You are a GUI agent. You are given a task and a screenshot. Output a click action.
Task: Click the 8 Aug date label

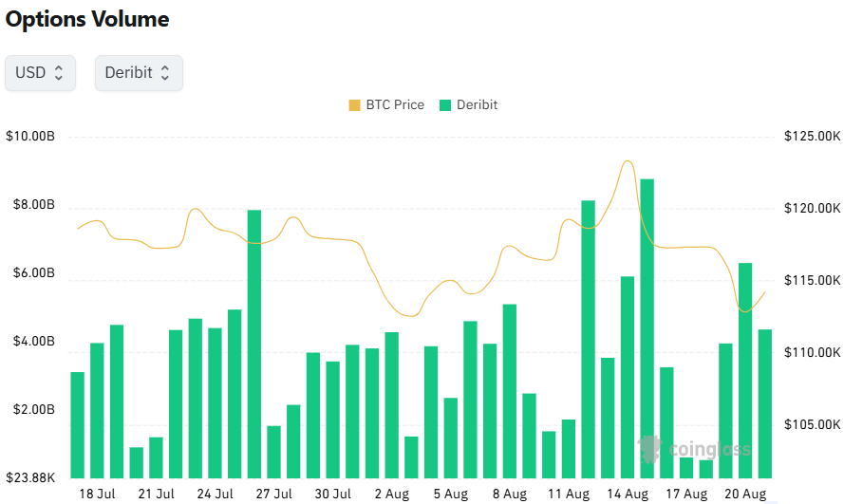510,494
